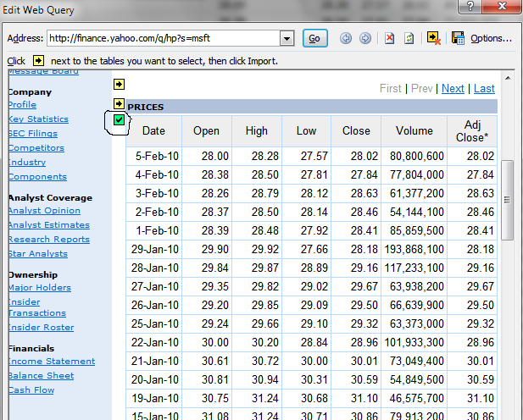The height and width of the screenshot is (420, 523).
Task: Click the Back navigation arrow icon
Action: point(346,38)
